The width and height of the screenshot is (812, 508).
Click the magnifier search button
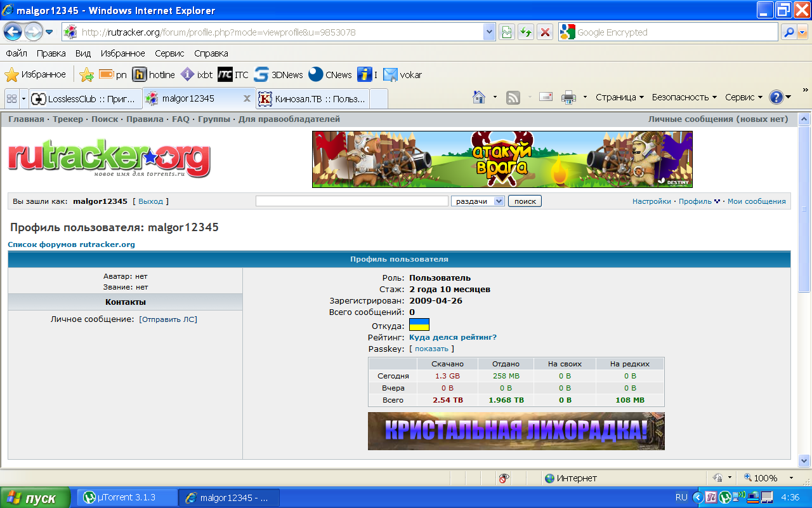tap(789, 32)
